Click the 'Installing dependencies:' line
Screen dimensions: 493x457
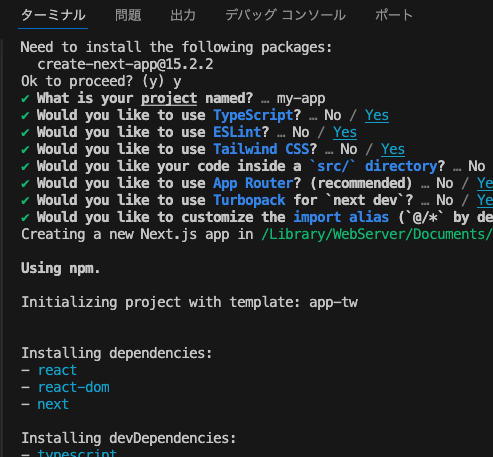click(117, 353)
